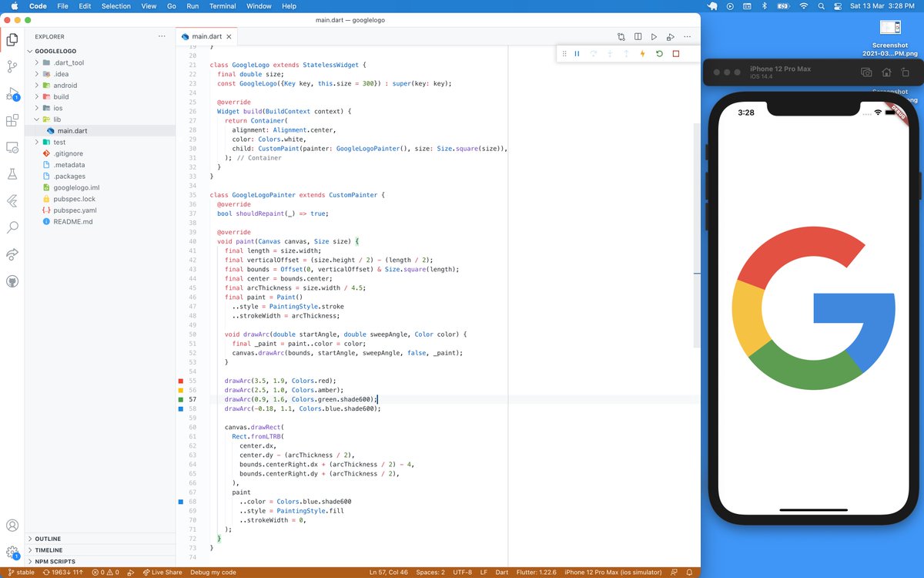Image resolution: width=924 pixels, height=578 pixels.
Task: Select iPhone 12 Pro Max device in status bar
Action: click(614, 572)
